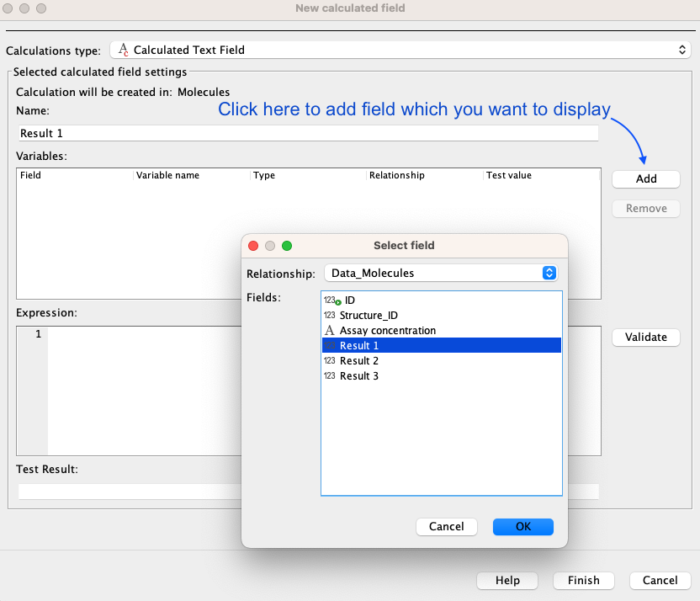Click the Calculated Text Field type icon
This screenshot has height=601, width=700.
(124, 50)
